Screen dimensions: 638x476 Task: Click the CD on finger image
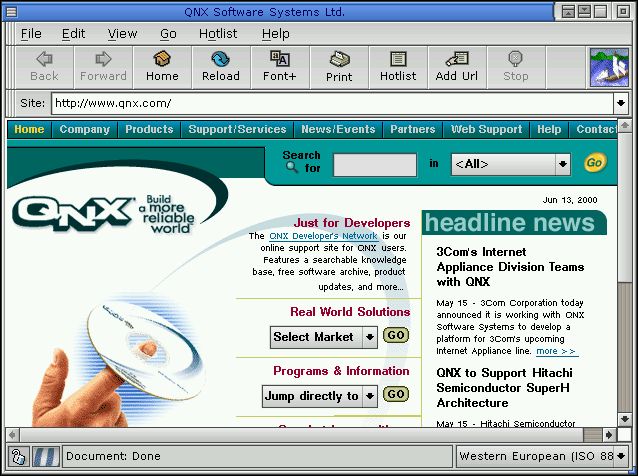click(x=122, y=362)
